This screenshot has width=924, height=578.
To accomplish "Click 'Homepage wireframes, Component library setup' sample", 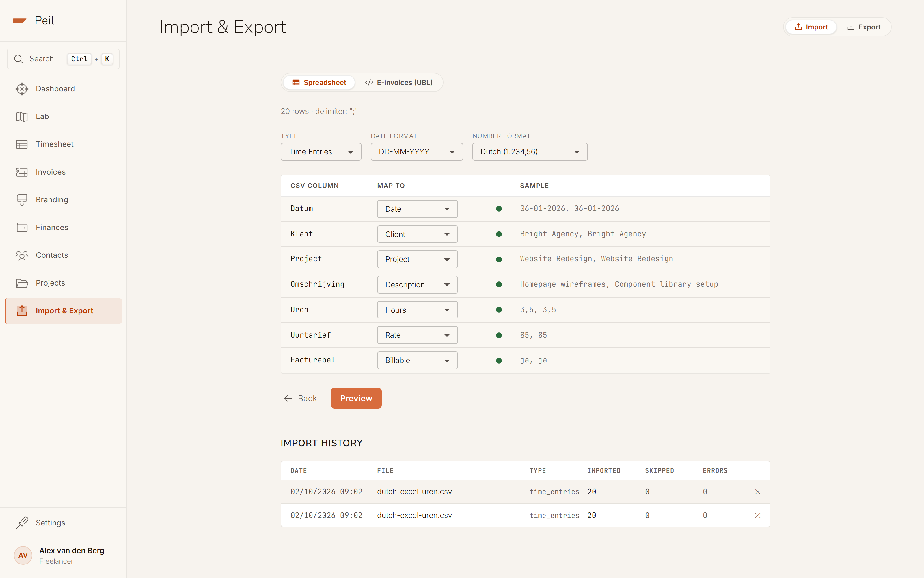I will pos(619,284).
